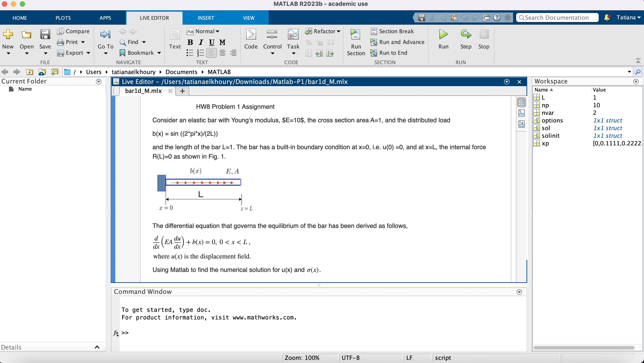Image resolution: width=644 pixels, height=363 pixels.
Task: Open a new document tab with plus
Action: [x=183, y=91]
